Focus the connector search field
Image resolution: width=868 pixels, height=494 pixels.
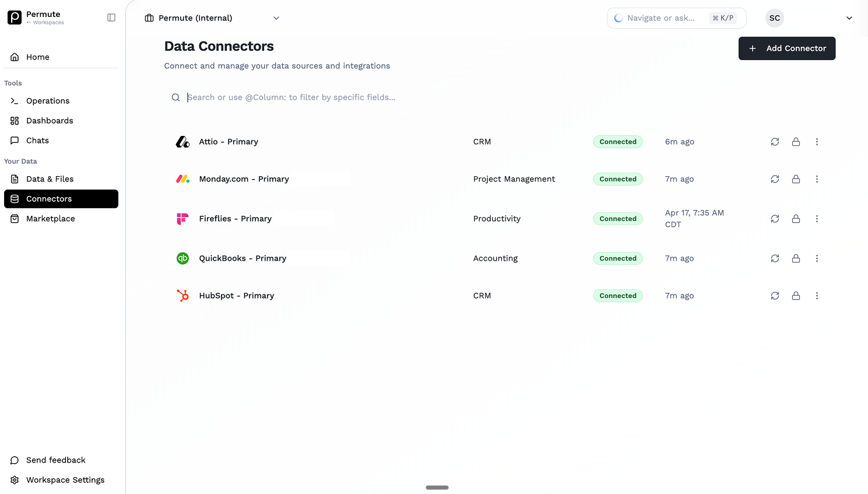click(350, 97)
